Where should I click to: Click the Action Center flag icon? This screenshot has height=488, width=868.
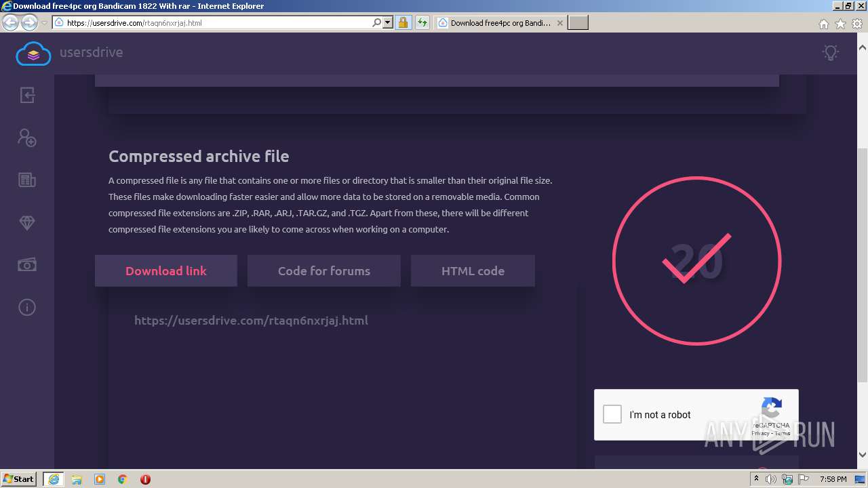click(x=804, y=479)
